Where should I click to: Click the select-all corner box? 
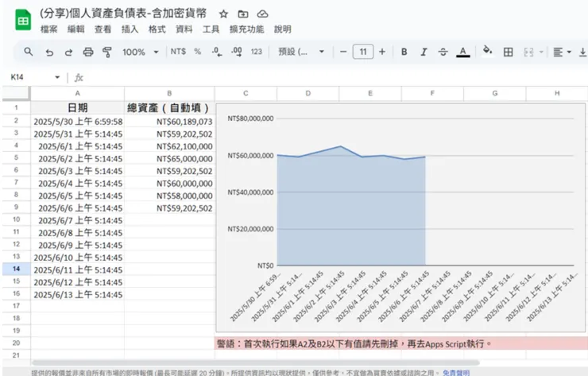[16, 94]
